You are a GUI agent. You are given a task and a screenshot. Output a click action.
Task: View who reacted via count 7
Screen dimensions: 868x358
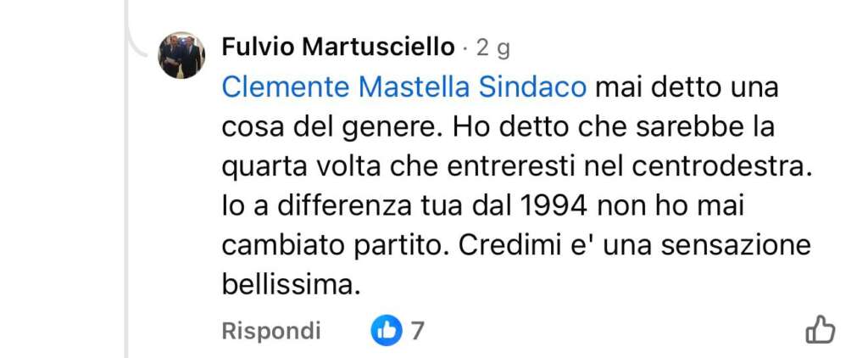(x=417, y=331)
